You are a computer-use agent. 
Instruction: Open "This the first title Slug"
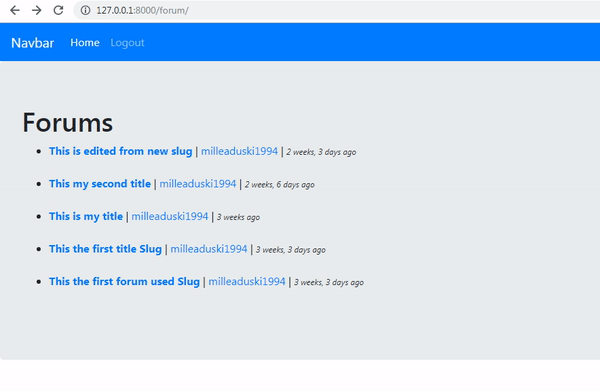(x=105, y=249)
